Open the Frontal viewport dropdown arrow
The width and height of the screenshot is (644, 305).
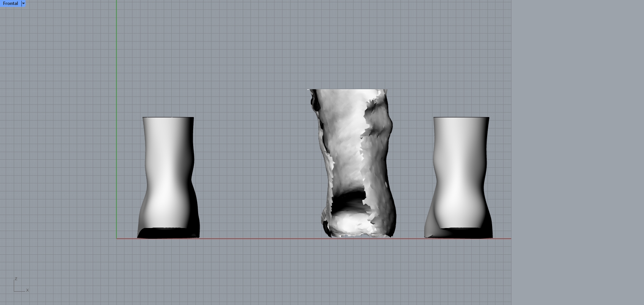tap(23, 3)
